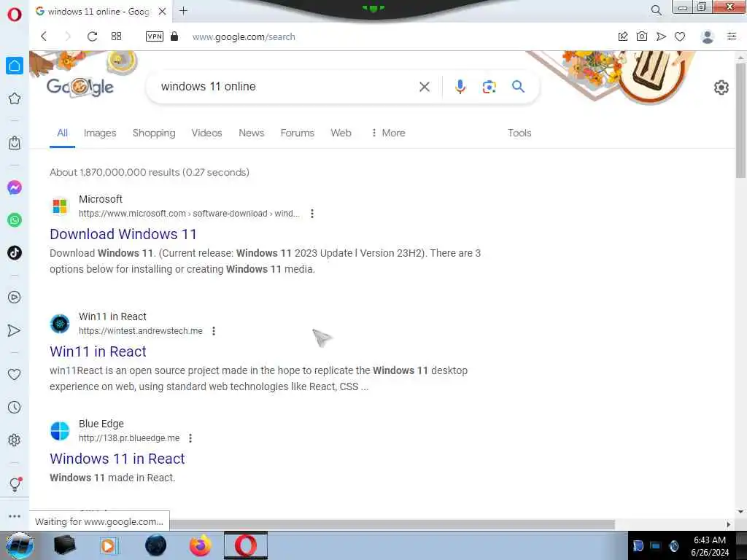Image resolution: width=747 pixels, height=560 pixels.
Task: Open the search Tools options
Action: [519, 133]
